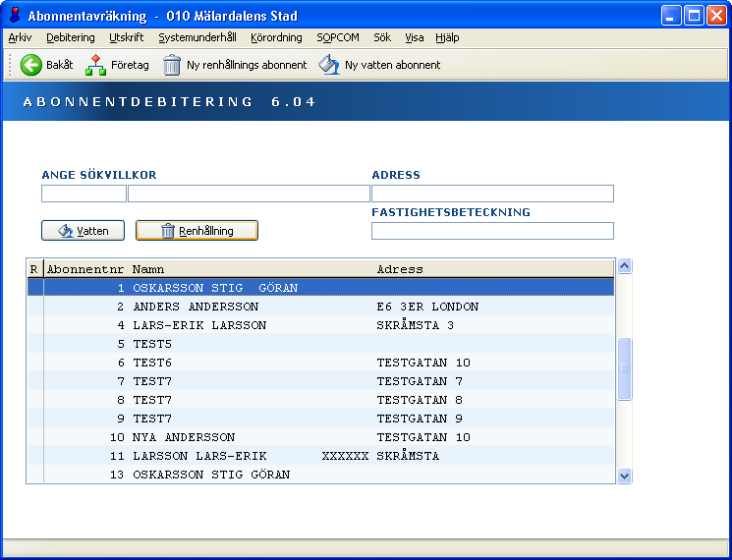The image size is (732, 560).
Task: Click the Ny renhållnings abonnent label
Action: [x=247, y=65]
